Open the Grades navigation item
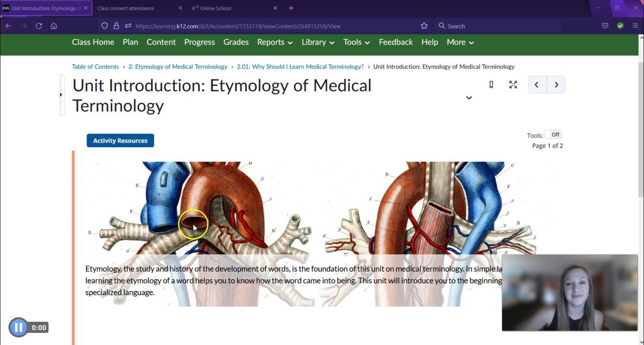 236,42
